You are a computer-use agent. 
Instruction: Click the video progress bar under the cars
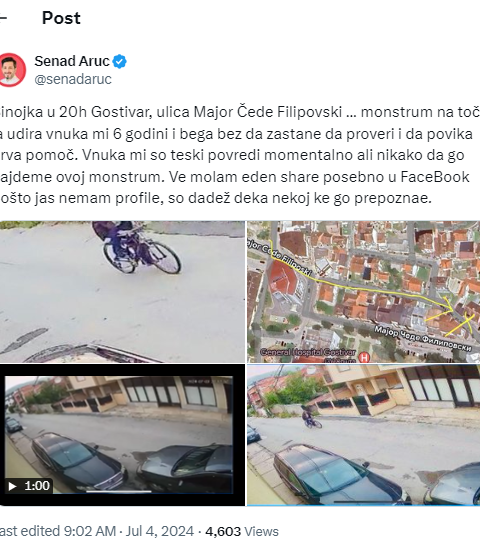pyautogui.click(x=119, y=492)
